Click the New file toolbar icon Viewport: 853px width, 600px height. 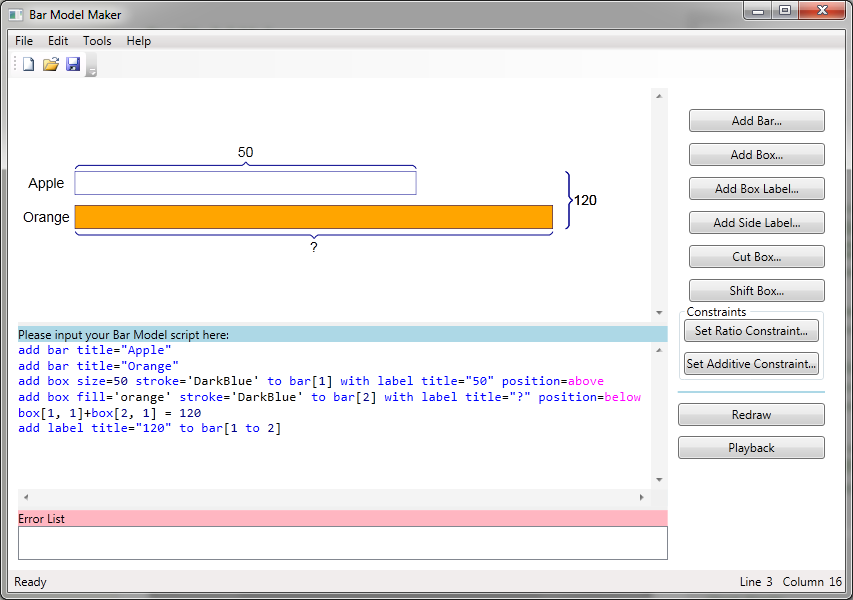(x=28, y=65)
